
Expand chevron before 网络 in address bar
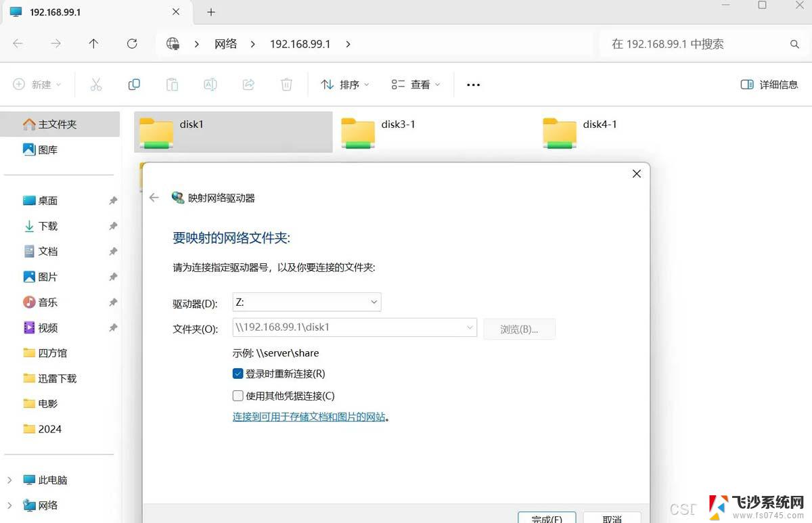[x=197, y=44]
